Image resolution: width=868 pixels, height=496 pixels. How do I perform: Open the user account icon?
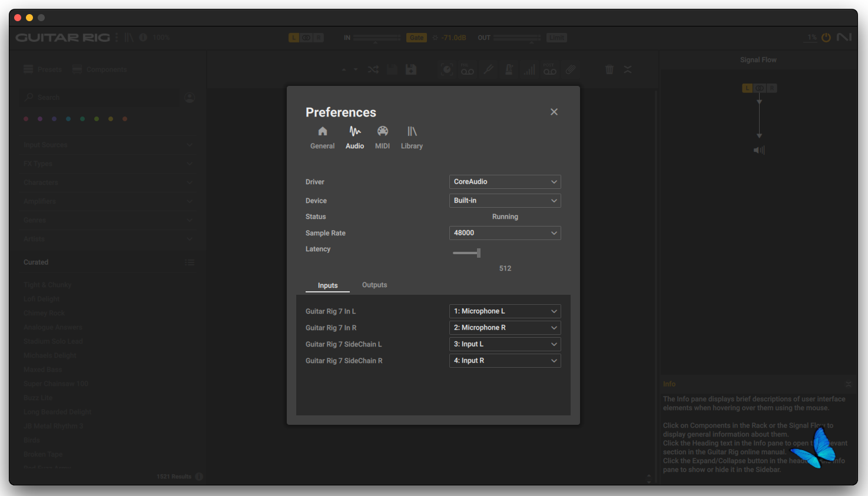pyautogui.click(x=190, y=97)
